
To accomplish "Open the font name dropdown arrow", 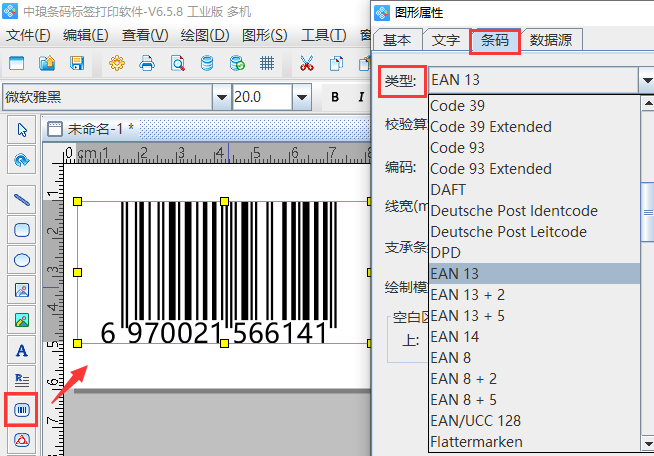I will coord(221,97).
